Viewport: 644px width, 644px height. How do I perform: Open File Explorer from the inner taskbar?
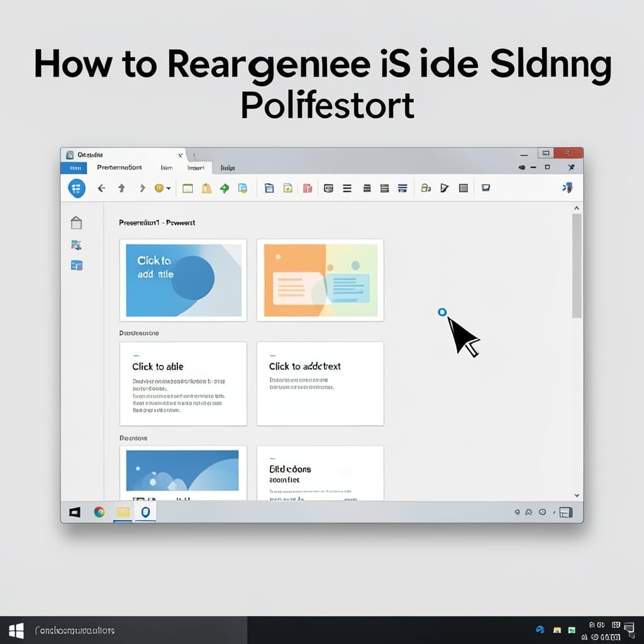click(123, 512)
